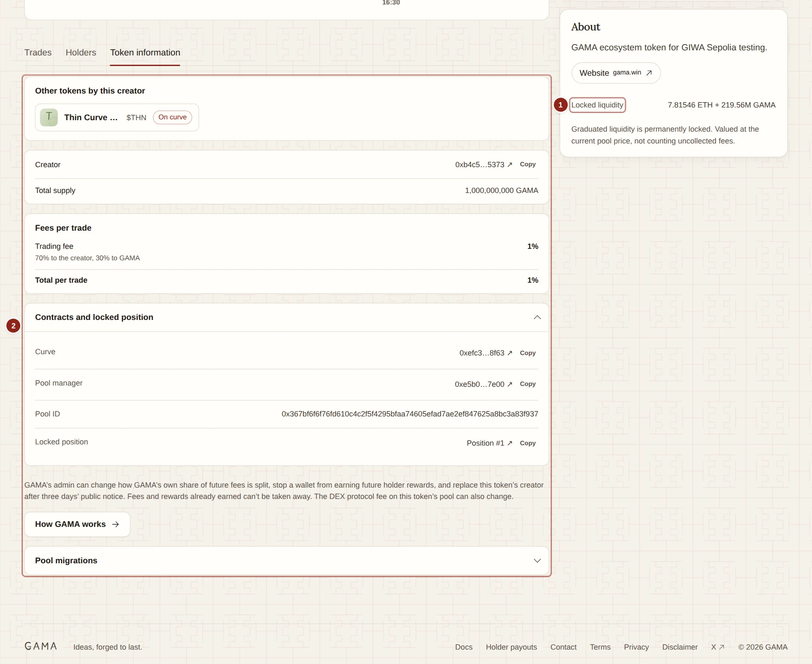Screen dimensions: 812x664
Task: Open the Privacy footer link
Action: (x=636, y=647)
